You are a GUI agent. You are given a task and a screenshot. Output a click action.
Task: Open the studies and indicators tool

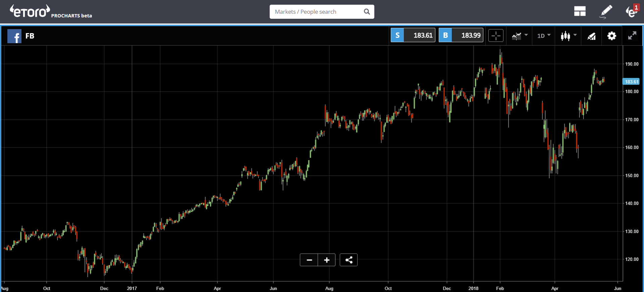point(591,36)
